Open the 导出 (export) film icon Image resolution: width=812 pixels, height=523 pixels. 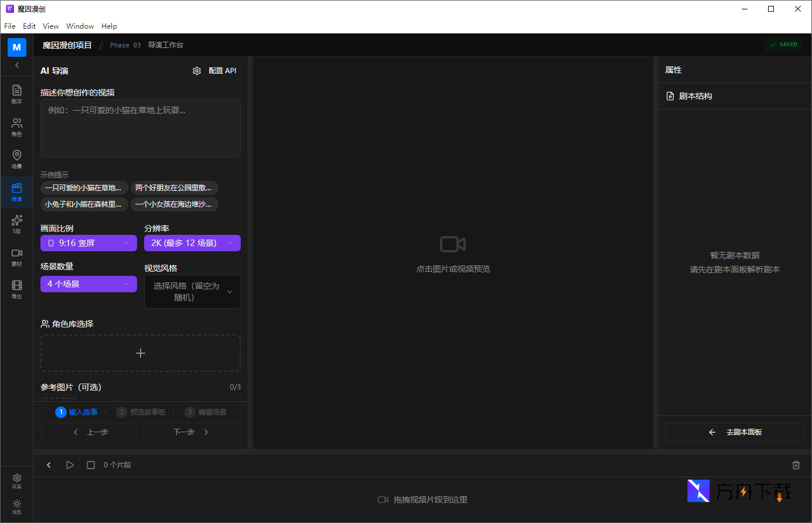tap(16, 288)
